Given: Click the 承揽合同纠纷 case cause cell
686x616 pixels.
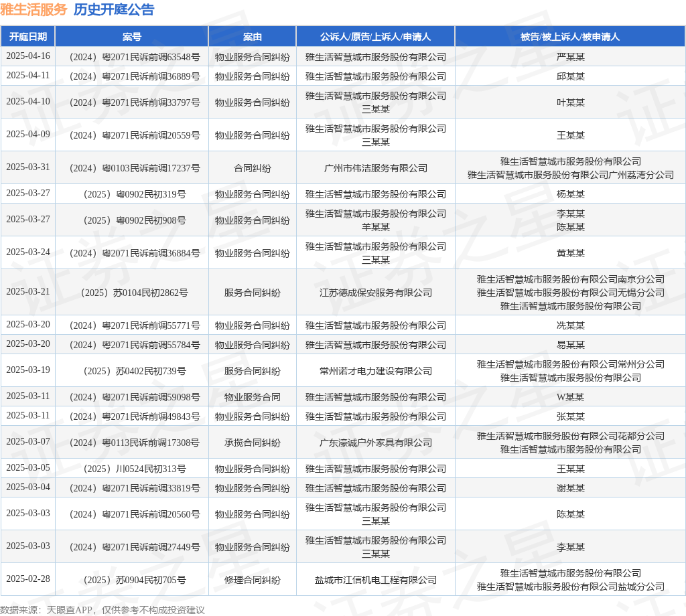Looking at the screenshot, I should 253,443.
